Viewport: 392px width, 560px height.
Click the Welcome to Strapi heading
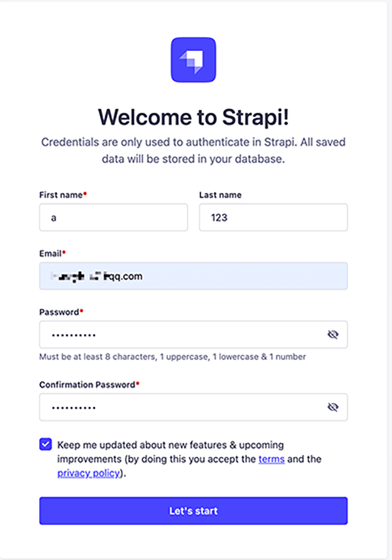click(193, 117)
